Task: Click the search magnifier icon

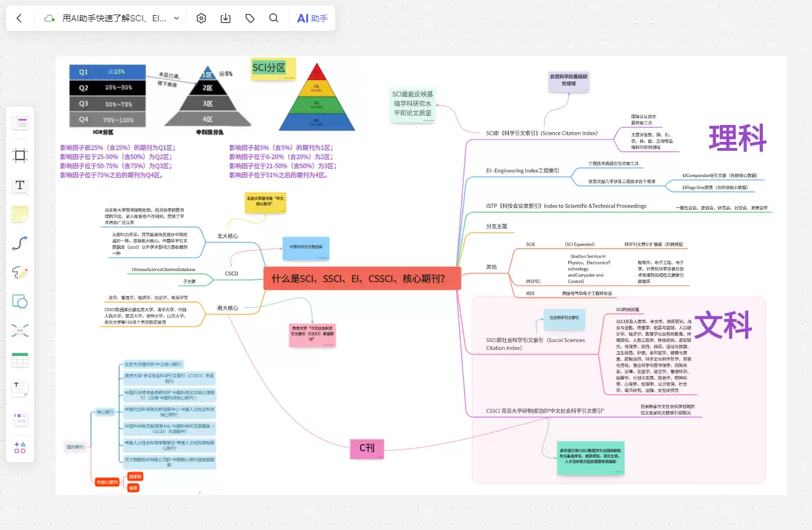Action: [x=274, y=18]
